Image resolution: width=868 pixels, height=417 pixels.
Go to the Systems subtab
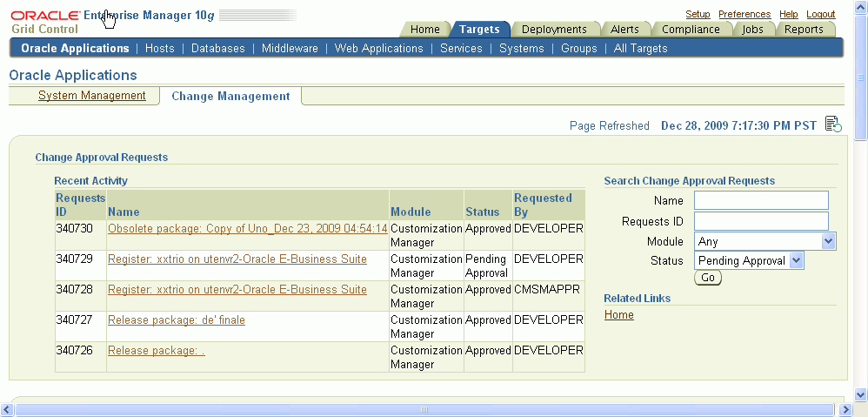[522, 48]
